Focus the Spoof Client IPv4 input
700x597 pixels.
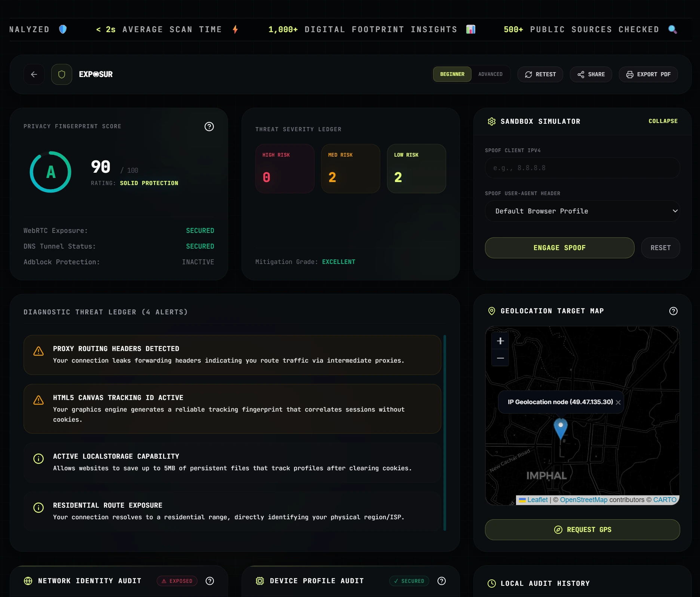tap(582, 168)
